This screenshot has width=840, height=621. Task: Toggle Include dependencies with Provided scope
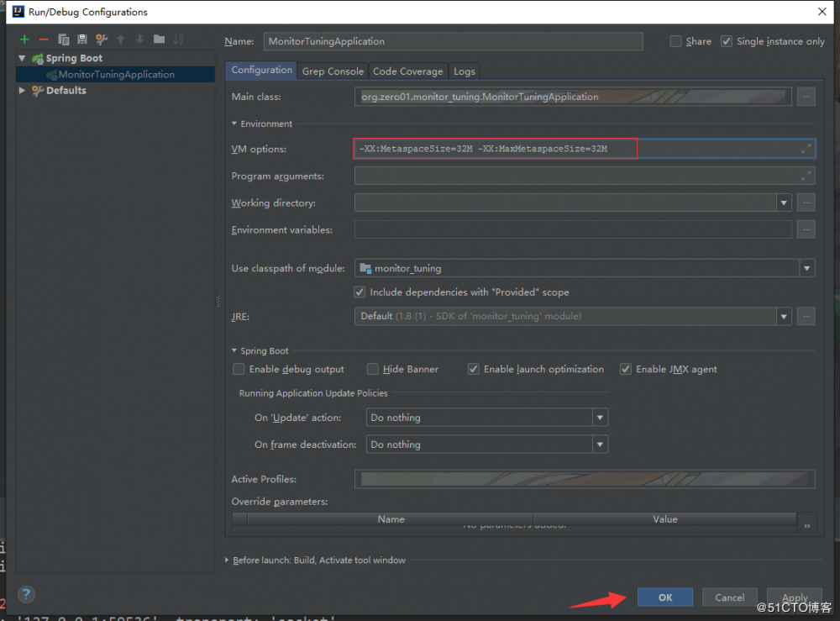(360, 292)
